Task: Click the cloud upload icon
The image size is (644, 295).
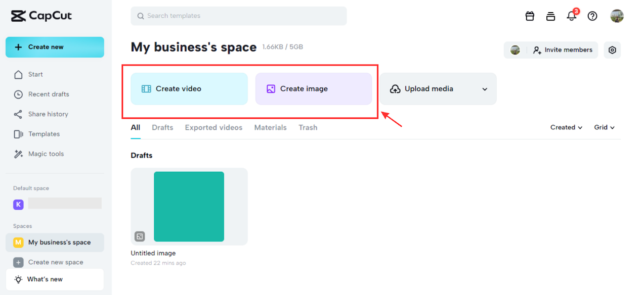Action: pos(395,89)
